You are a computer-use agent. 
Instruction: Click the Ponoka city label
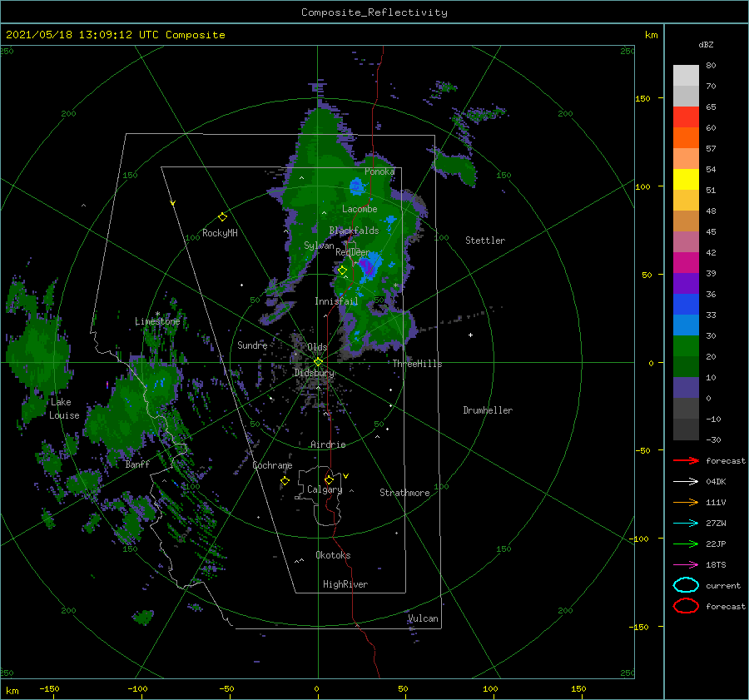click(x=379, y=171)
